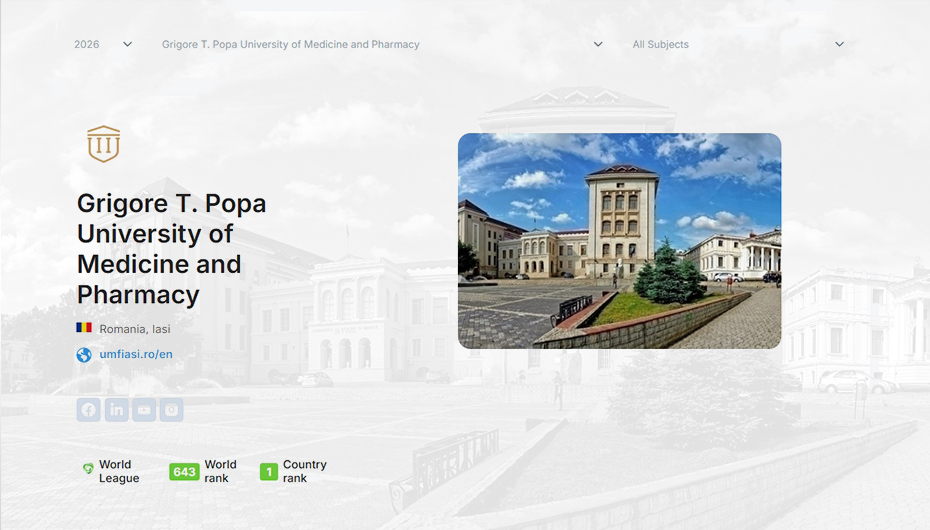930x530 pixels.
Task: Click the globe website icon
Action: 84,355
